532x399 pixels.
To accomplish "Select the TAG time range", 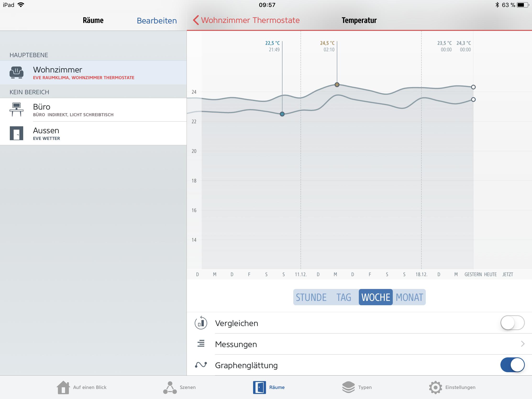I will [x=344, y=297].
